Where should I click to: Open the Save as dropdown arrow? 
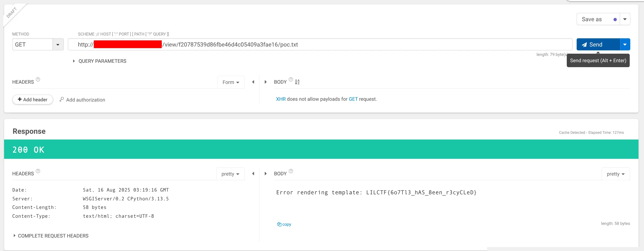click(x=625, y=19)
